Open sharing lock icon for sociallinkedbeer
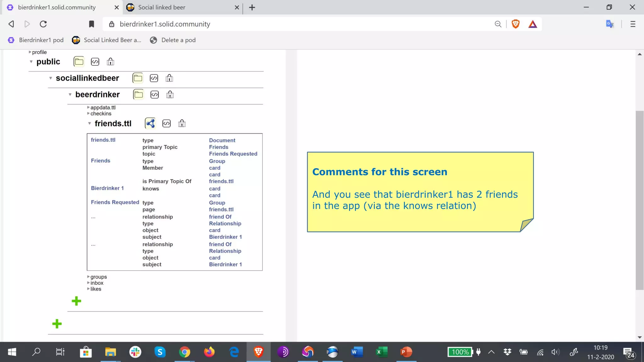This screenshot has height=362, width=644. pos(169,78)
